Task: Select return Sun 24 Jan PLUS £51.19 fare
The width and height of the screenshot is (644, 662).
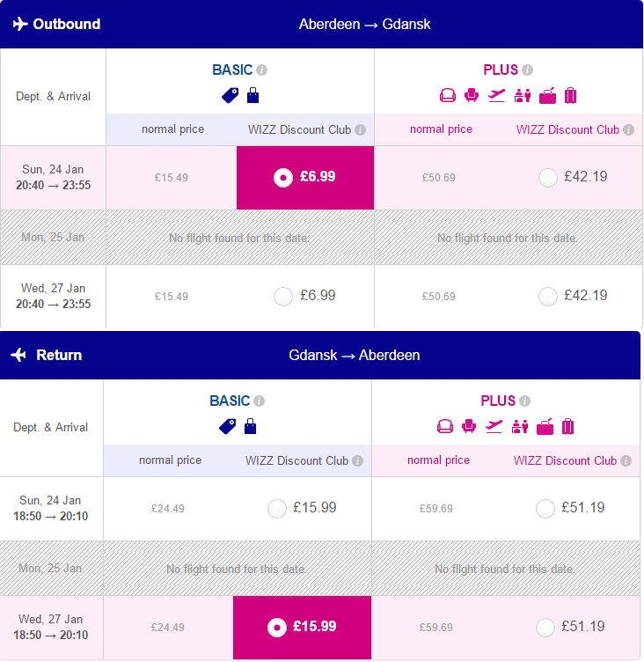Action: click(x=545, y=508)
